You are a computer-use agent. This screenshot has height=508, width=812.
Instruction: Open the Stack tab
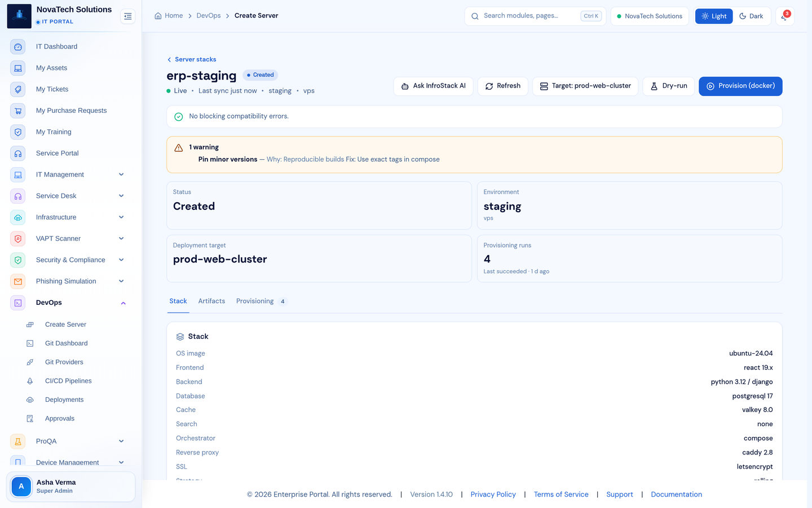point(178,301)
